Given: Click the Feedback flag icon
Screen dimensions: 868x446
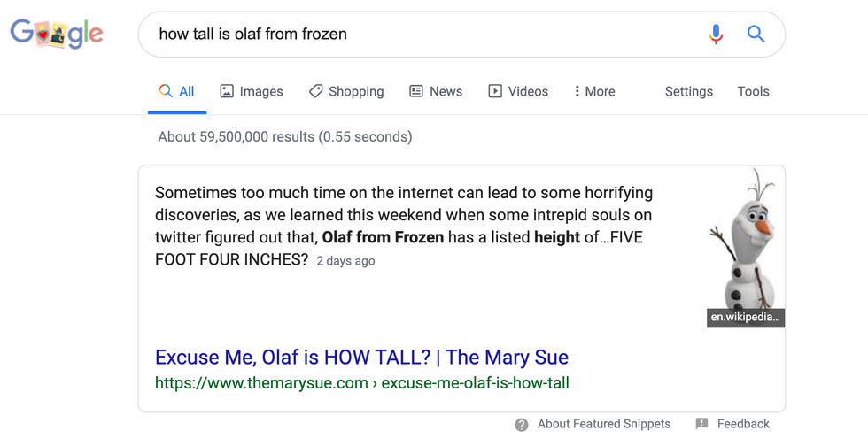Looking at the screenshot, I should 701,424.
